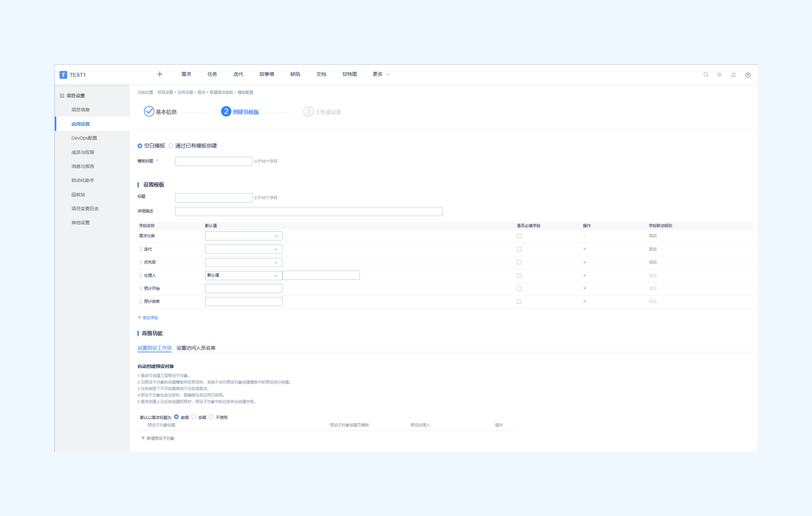Switch to 设置访问人员名单 tab
This screenshot has height=516, width=812.
point(196,348)
